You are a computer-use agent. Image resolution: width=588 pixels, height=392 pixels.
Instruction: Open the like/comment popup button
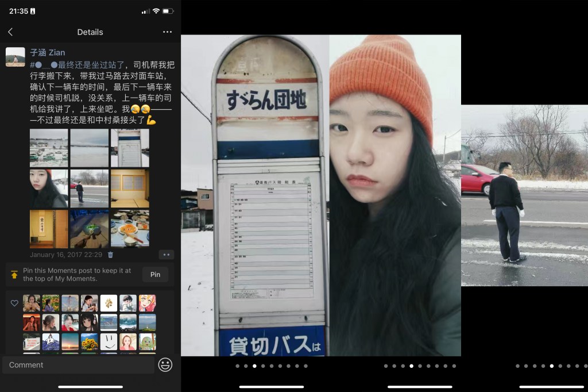[166, 255]
